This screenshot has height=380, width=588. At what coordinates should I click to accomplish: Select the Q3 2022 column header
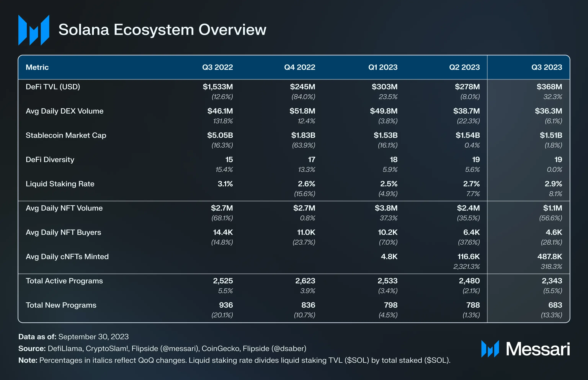click(217, 67)
